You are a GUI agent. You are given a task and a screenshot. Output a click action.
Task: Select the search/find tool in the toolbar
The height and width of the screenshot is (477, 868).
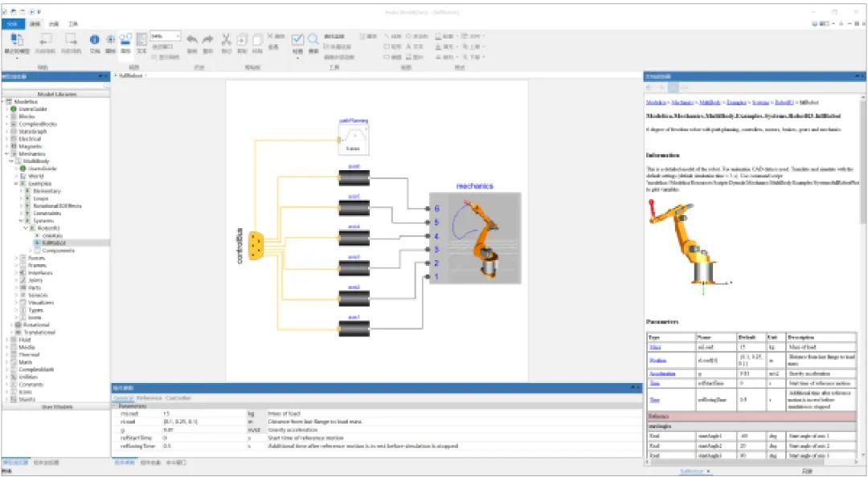tap(313, 40)
